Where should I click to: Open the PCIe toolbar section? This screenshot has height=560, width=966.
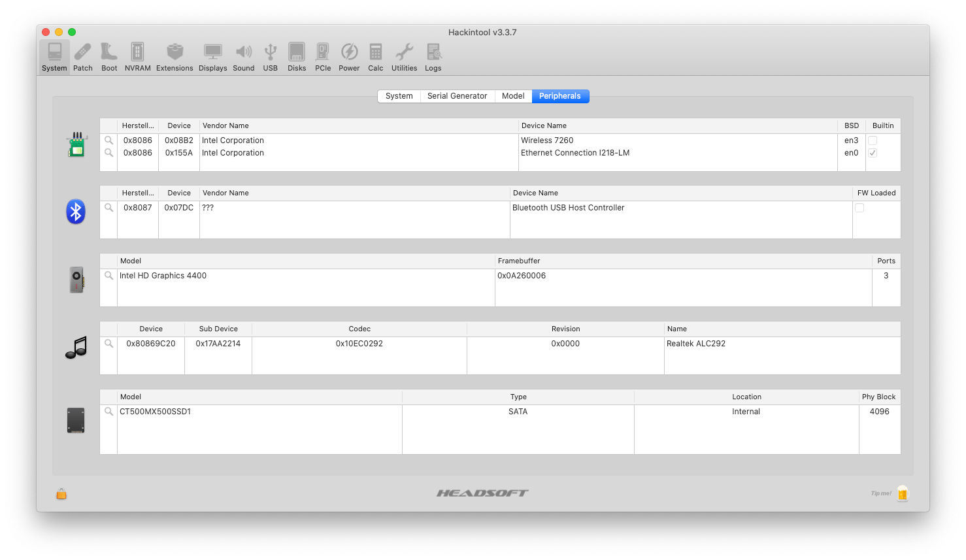point(323,57)
